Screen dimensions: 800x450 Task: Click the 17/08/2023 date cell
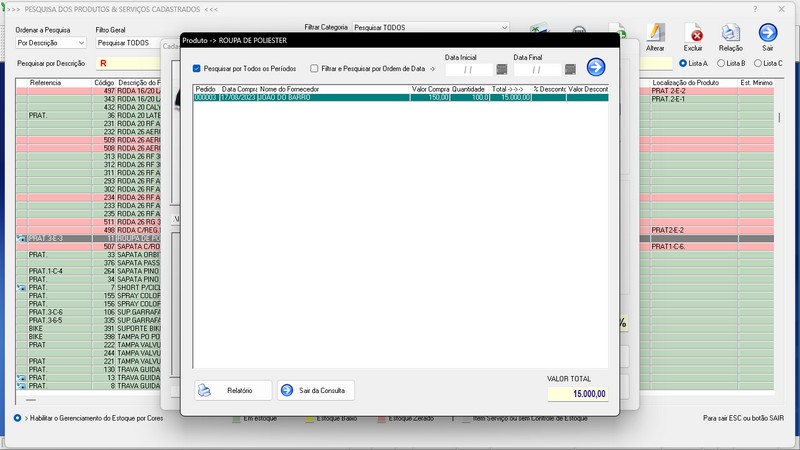pyautogui.click(x=238, y=97)
